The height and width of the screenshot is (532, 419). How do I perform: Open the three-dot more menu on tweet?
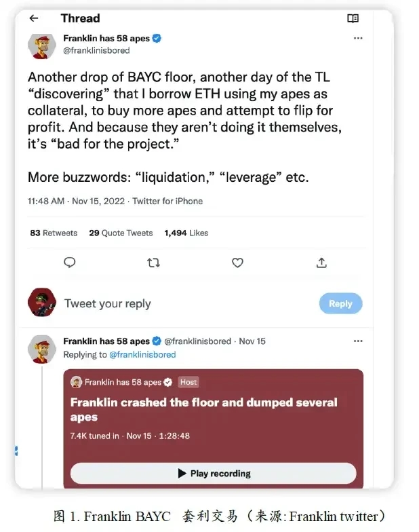pyautogui.click(x=359, y=39)
